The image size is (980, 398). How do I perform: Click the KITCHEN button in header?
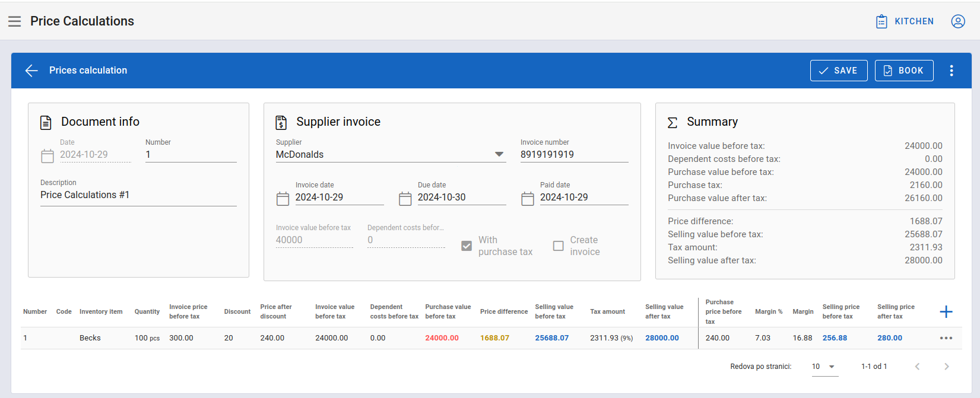click(x=905, y=21)
